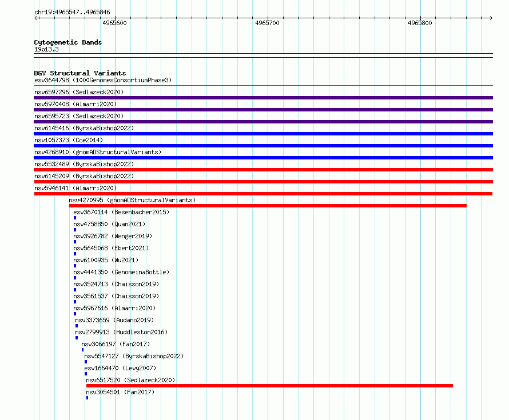Click the blue marker under nsv2799913
The height and width of the screenshot is (420, 509).
tap(77, 338)
